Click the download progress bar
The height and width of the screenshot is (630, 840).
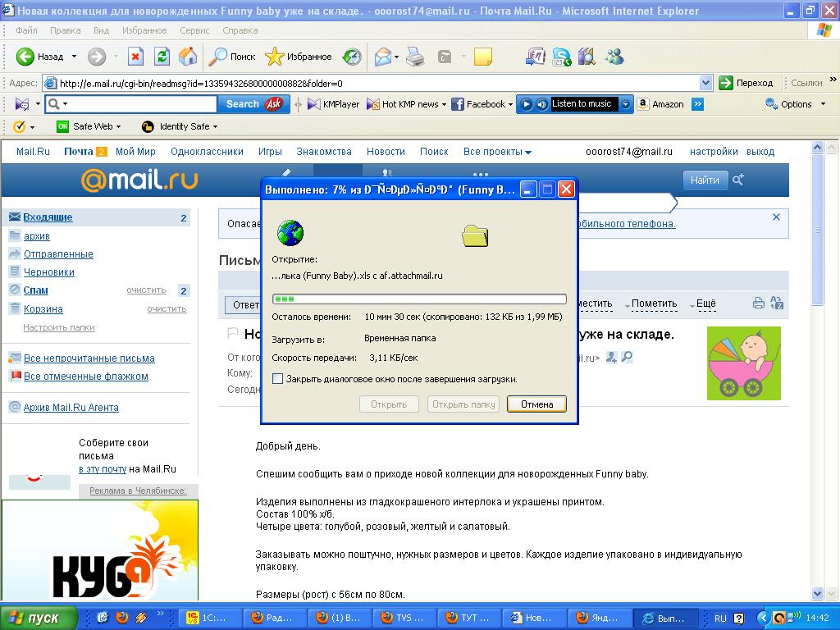(419, 299)
